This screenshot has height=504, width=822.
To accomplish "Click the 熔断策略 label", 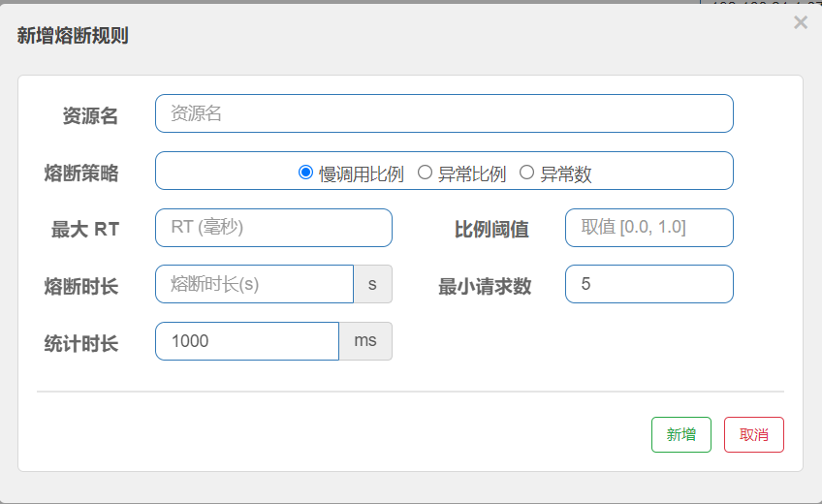I will pos(81,173).
